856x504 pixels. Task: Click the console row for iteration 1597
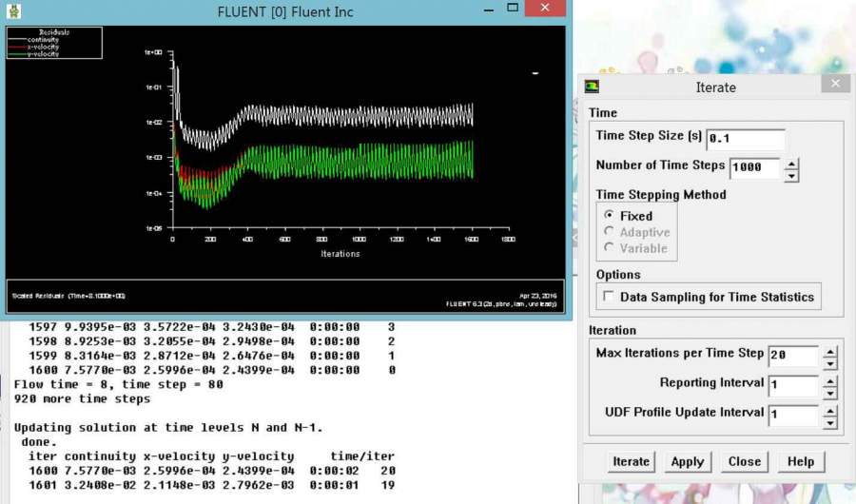pos(212,326)
